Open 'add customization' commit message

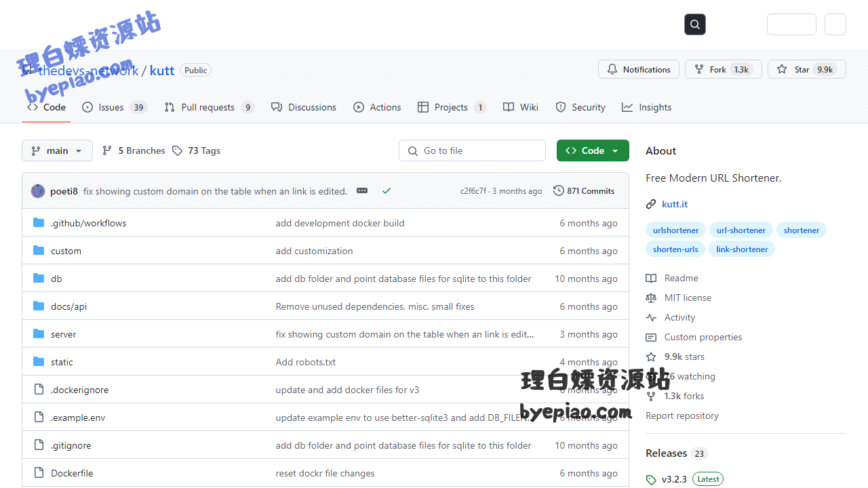point(314,251)
